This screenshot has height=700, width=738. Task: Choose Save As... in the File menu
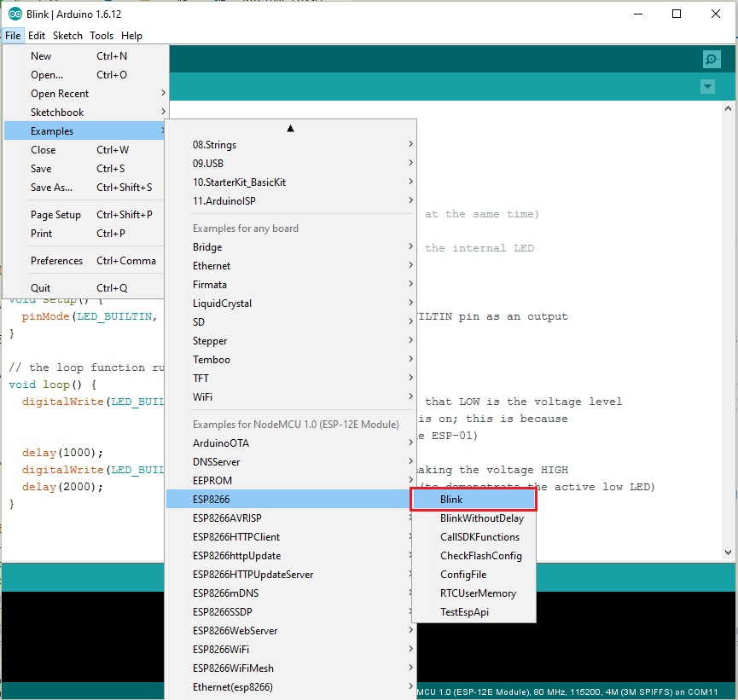[84, 188]
